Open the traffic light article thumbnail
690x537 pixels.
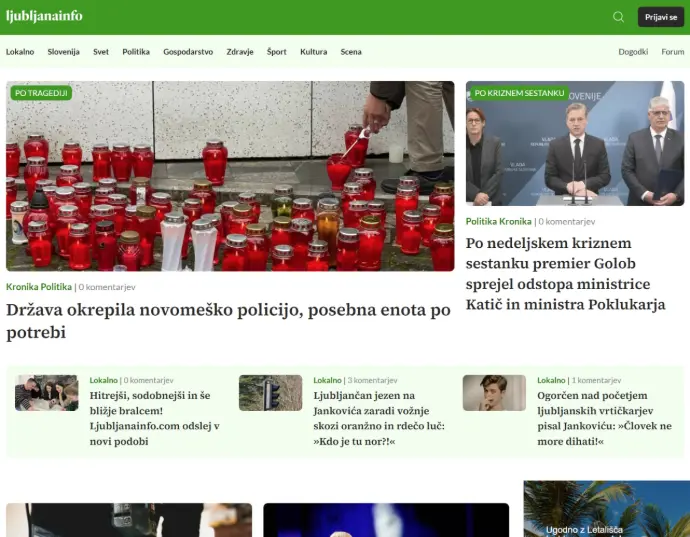coord(270,393)
